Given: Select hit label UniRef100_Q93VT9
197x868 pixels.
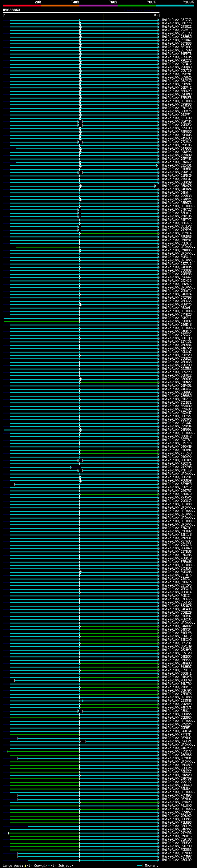Looking at the screenshot, I should tap(177, 30).
